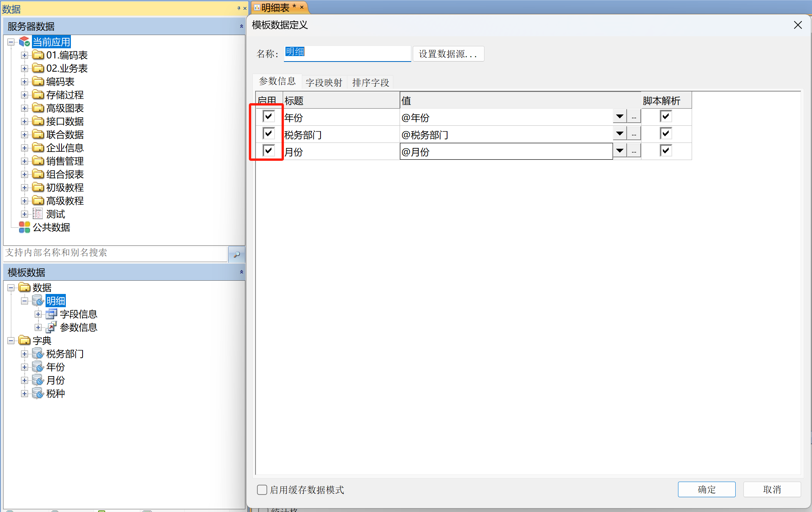Click the 参数信息 node icon
Screen dimensions: 812x512
(51, 327)
